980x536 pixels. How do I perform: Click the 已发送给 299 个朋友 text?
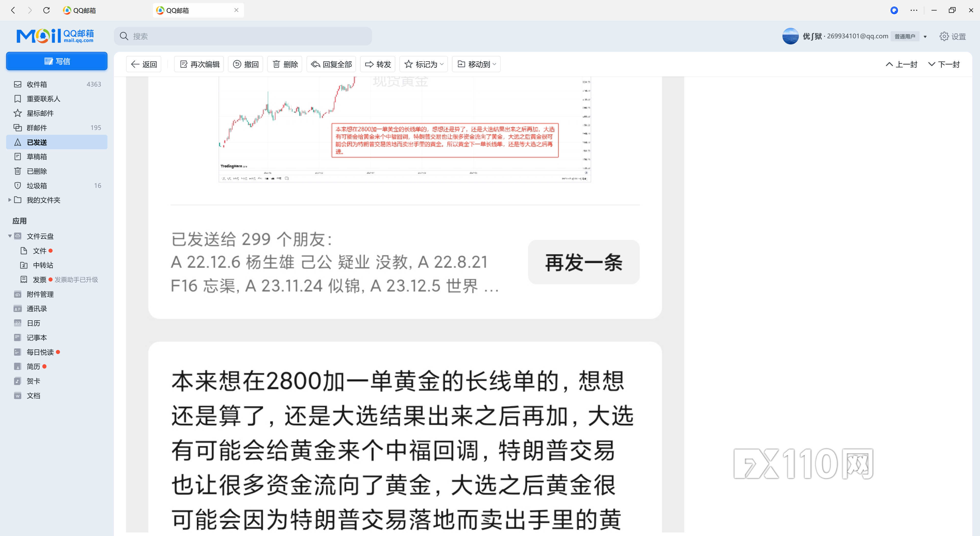pyautogui.click(x=252, y=239)
